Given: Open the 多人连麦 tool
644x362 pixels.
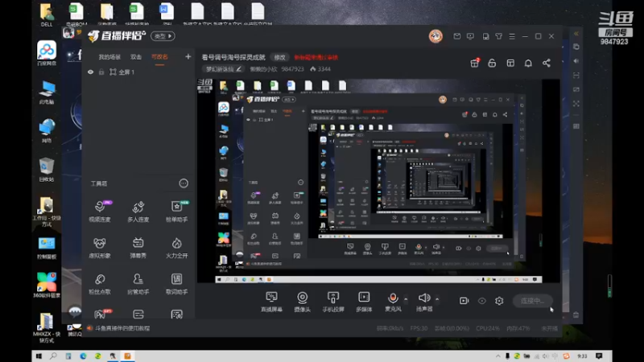Looking at the screenshot, I should point(138,211).
